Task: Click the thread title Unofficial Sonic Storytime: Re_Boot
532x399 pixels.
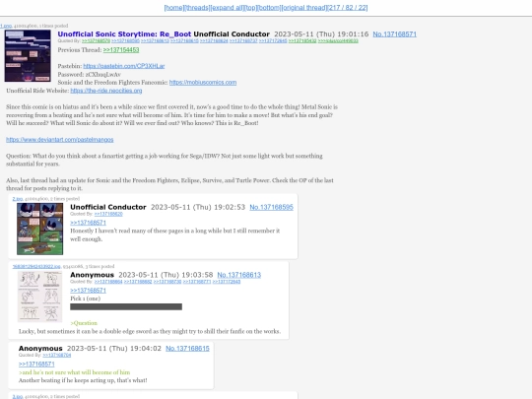Action: pyautogui.click(x=124, y=34)
